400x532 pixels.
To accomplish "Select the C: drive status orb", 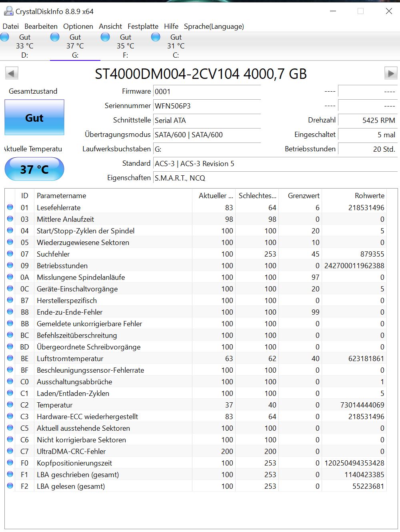I will click(x=156, y=37).
